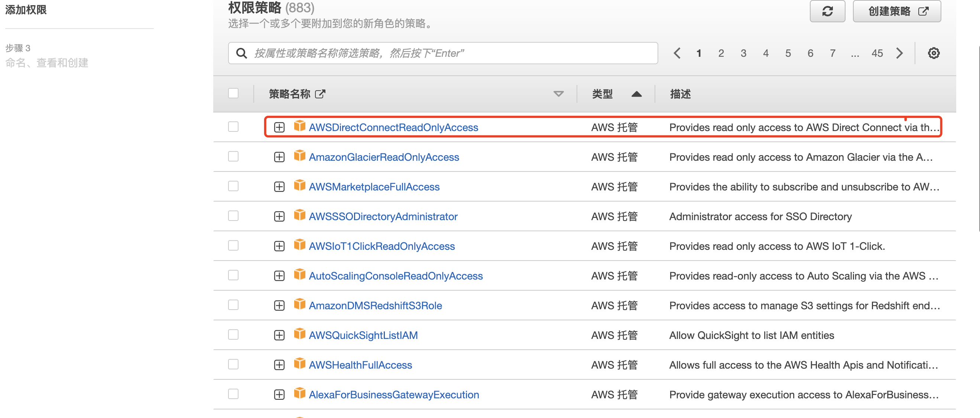The width and height of the screenshot is (980, 418).
Task: Expand AWSHealthFullAccess policy details
Action: tap(279, 365)
